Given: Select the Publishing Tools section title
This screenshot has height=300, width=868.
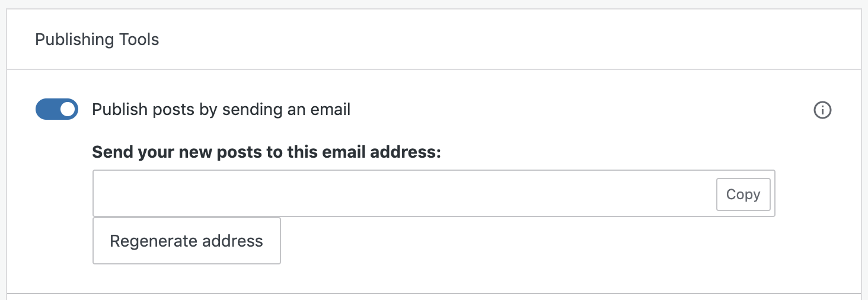Looking at the screenshot, I should [x=97, y=40].
